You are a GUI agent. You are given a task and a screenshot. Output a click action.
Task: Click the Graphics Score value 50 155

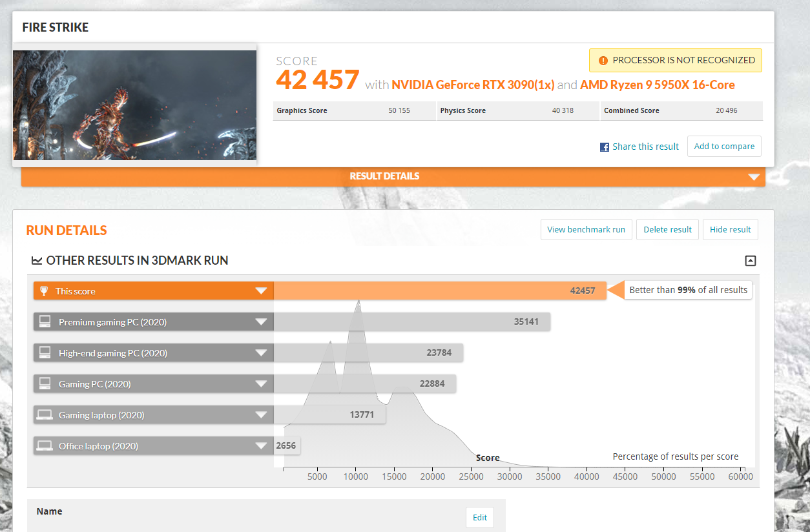tap(399, 110)
